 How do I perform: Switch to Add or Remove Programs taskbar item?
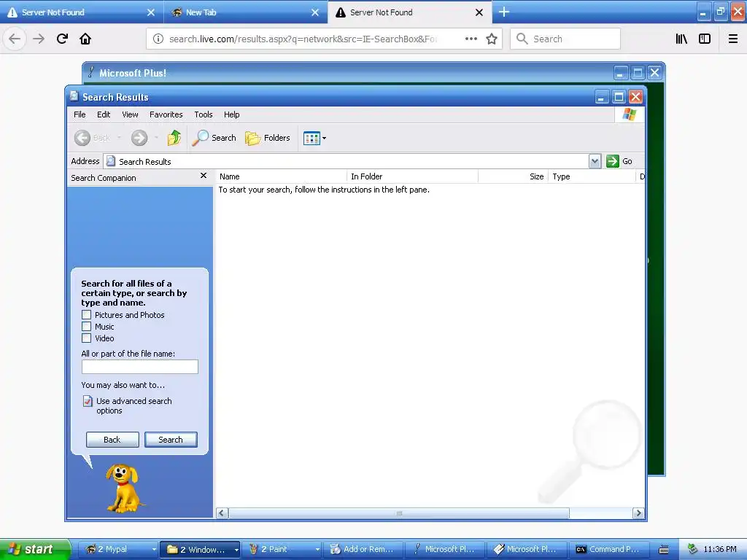(x=363, y=549)
